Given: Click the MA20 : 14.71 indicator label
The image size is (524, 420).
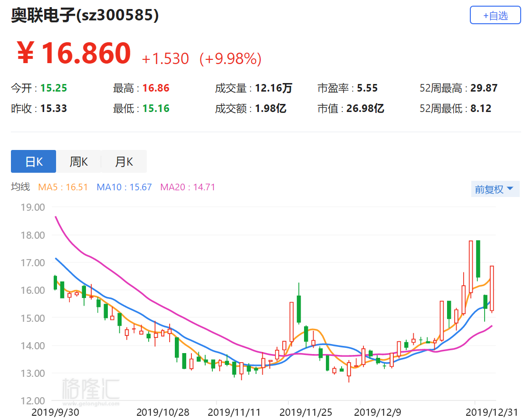Looking at the screenshot, I should point(188,187).
